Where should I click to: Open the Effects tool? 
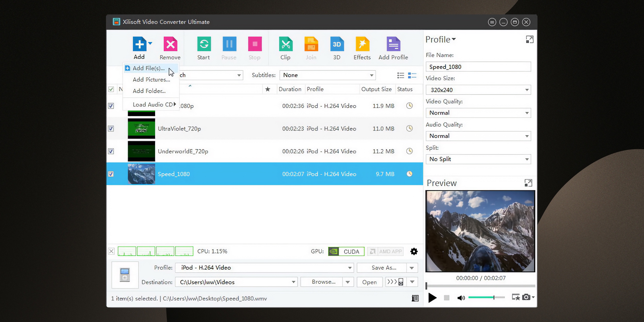[x=362, y=44]
